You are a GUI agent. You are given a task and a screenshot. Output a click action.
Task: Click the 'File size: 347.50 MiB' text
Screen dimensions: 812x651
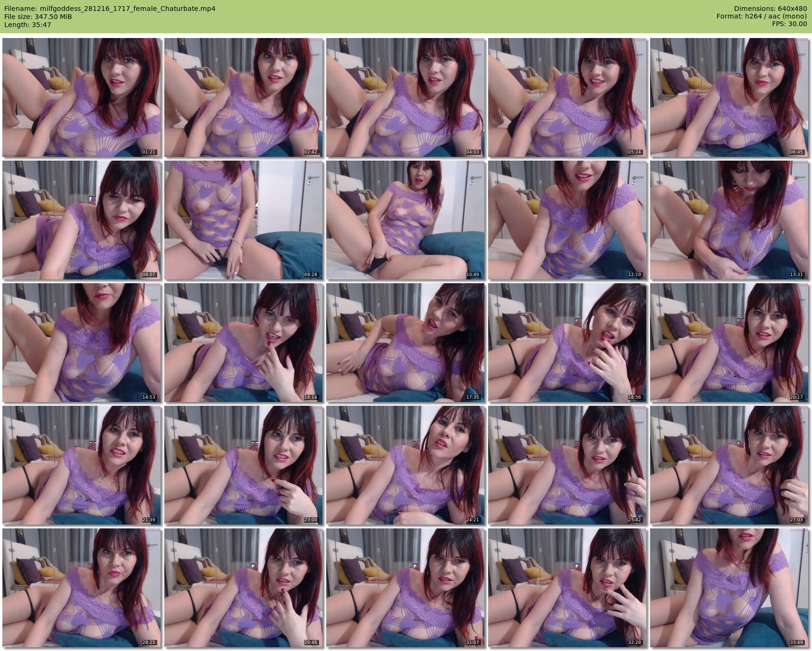(38, 17)
